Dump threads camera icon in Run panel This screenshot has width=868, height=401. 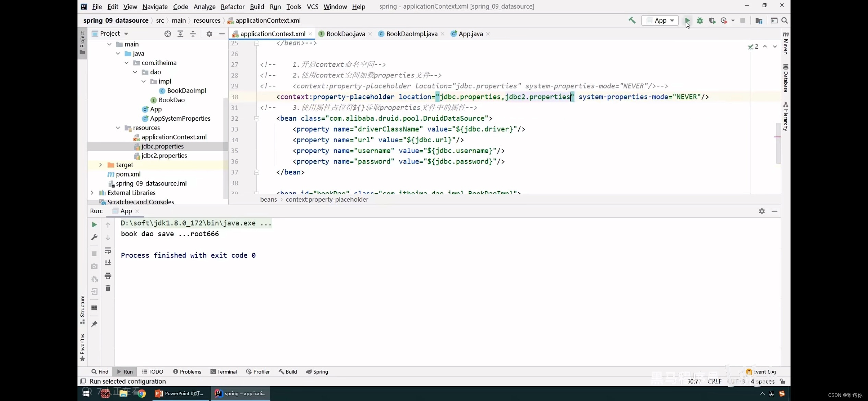(94, 266)
